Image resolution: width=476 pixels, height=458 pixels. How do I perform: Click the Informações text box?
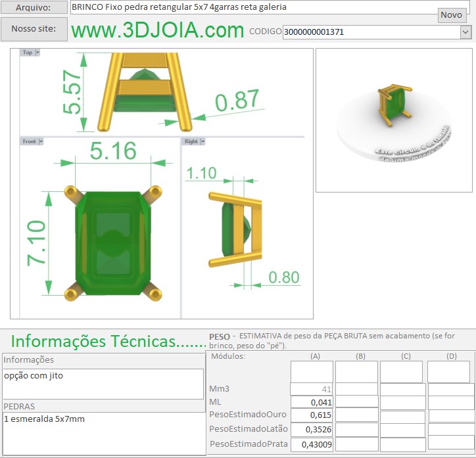click(103, 384)
